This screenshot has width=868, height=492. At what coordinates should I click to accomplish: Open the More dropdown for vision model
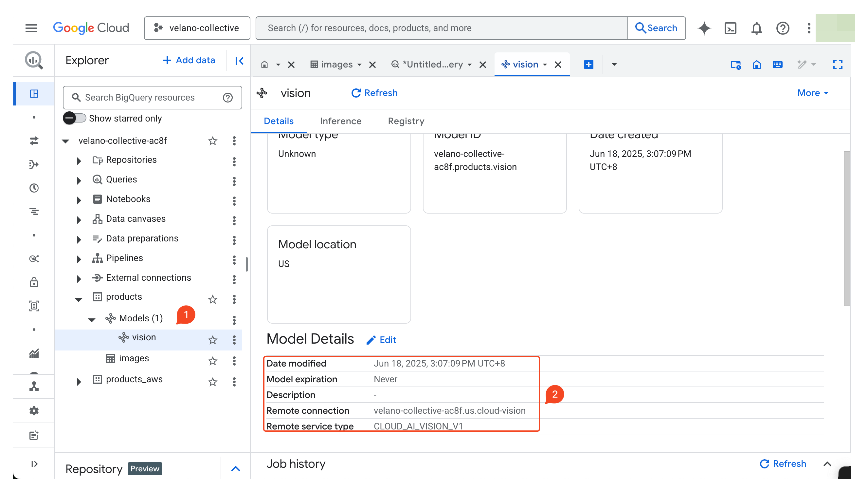point(813,93)
